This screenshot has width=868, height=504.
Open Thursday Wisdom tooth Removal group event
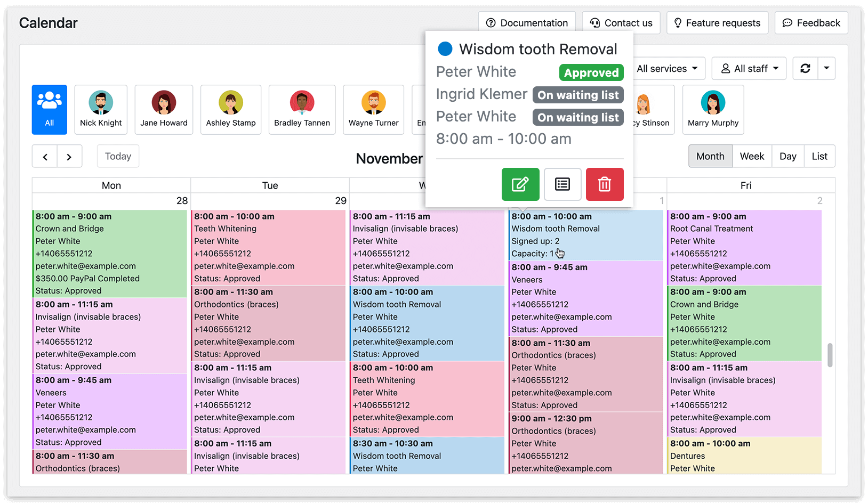(x=585, y=235)
